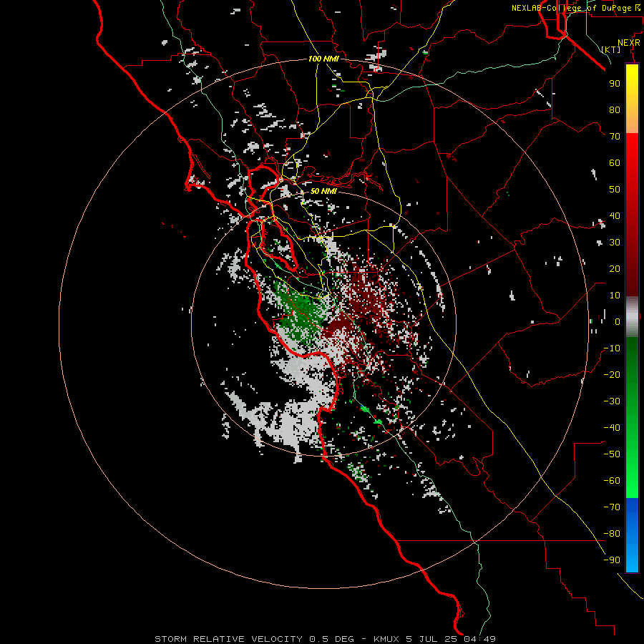This screenshot has height=644, width=644.
Task: Click the 80 value on the velocity scale
Action: click(x=615, y=110)
